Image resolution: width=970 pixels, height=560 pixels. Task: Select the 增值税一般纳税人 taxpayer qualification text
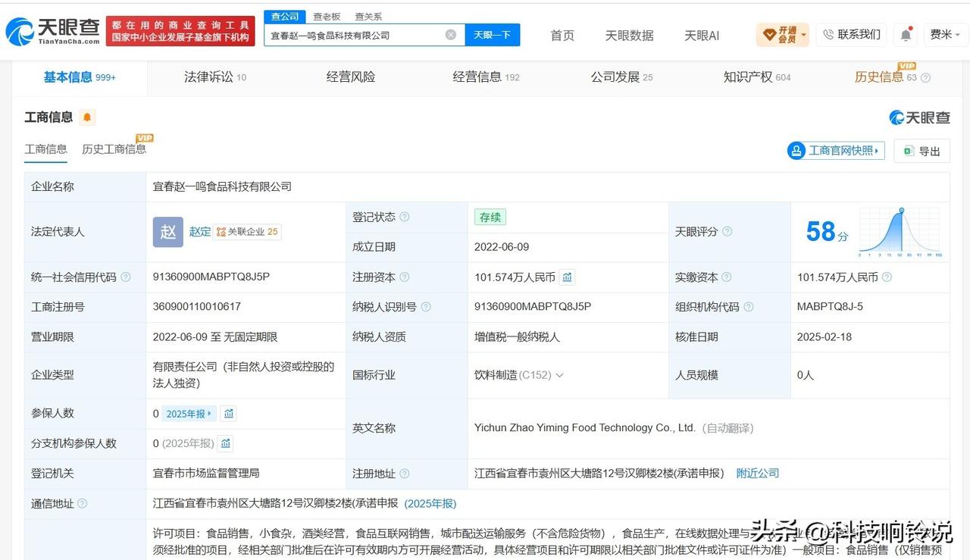pyautogui.click(x=517, y=337)
